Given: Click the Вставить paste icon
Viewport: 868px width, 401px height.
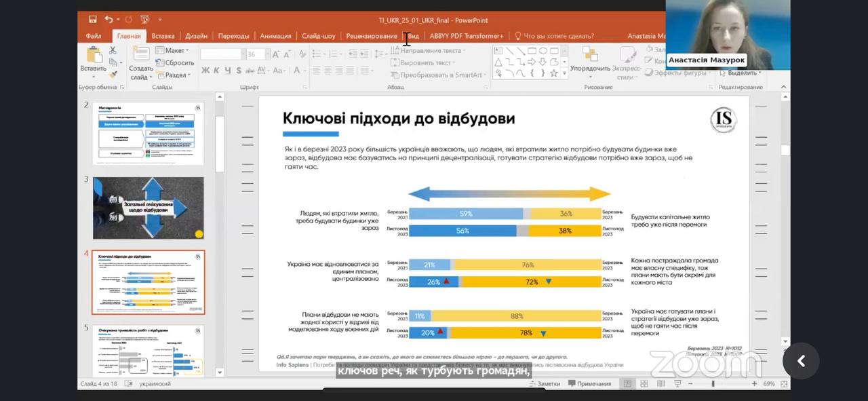Looking at the screenshot, I should [93, 58].
